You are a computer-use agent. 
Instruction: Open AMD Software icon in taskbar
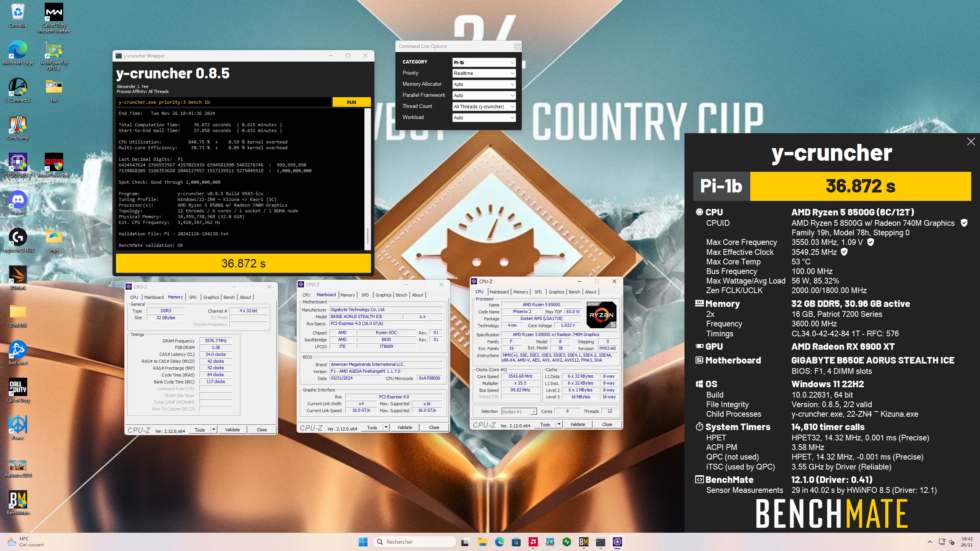[x=533, y=542]
